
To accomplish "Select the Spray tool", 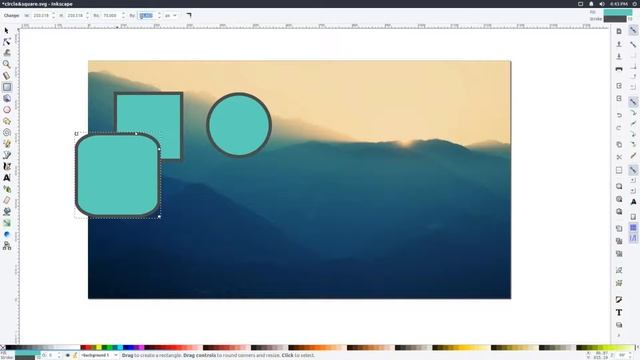I will [x=7, y=189].
